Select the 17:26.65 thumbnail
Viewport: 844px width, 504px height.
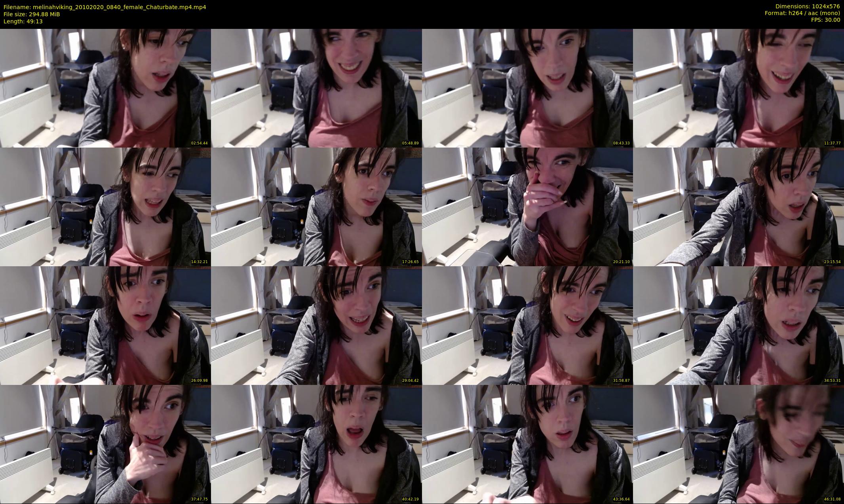316,207
